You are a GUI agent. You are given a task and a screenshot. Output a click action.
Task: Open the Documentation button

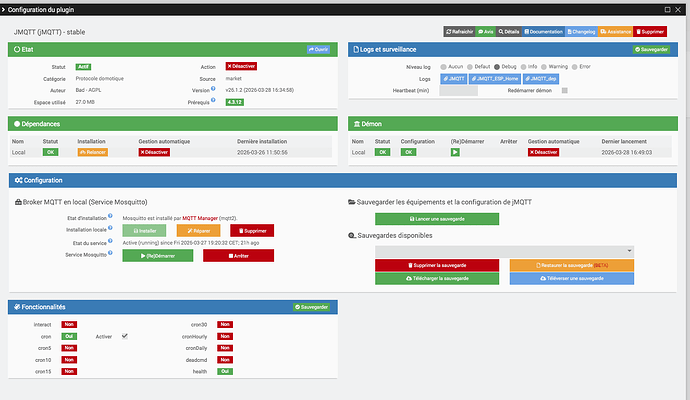pyautogui.click(x=543, y=32)
